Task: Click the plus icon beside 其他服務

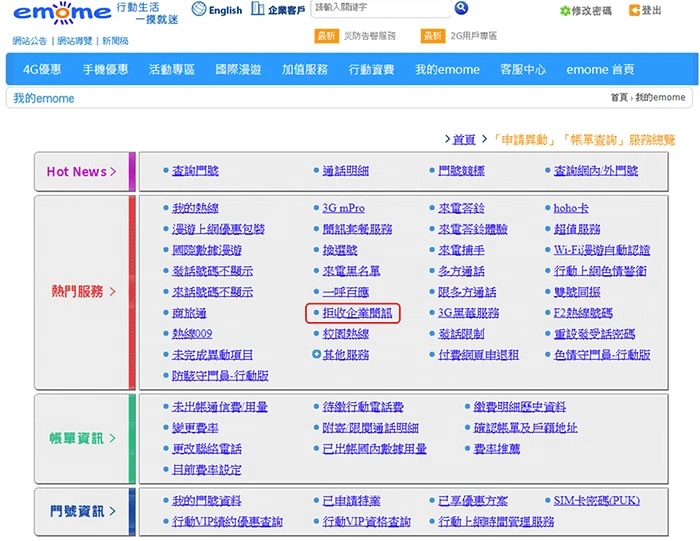Action: [x=317, y=354]
